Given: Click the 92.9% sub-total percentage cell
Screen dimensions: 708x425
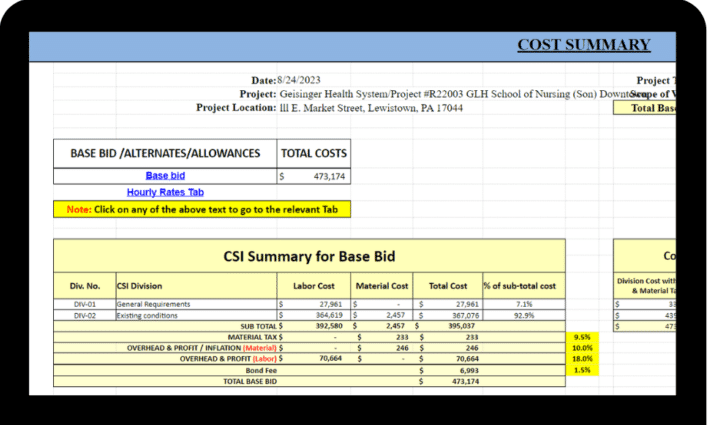Looking at the screenshot, I should click(523, 315).
